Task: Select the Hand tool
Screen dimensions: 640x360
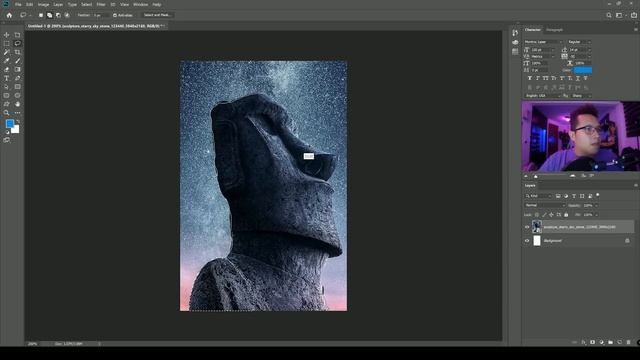Action: [18, 104]
